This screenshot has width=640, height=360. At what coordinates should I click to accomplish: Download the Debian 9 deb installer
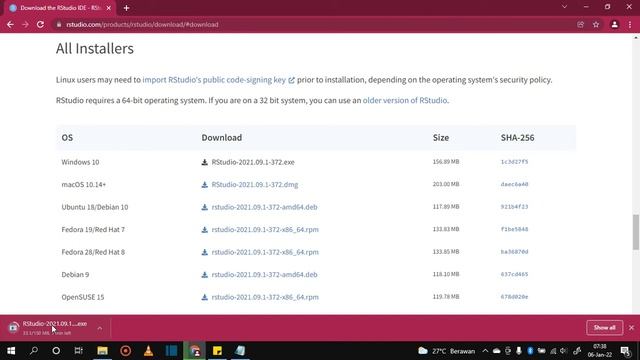pos(264,274)
